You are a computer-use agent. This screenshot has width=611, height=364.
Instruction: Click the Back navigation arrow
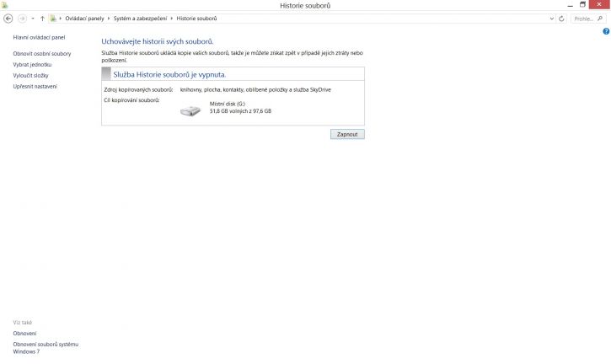tap(8, 19)
